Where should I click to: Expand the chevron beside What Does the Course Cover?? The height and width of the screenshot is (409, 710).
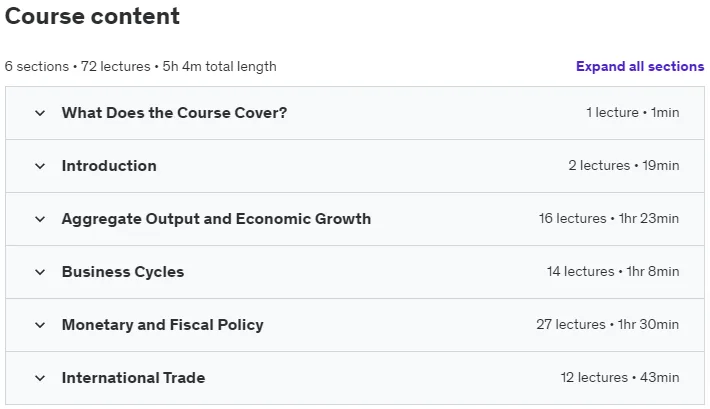point(40,113)
